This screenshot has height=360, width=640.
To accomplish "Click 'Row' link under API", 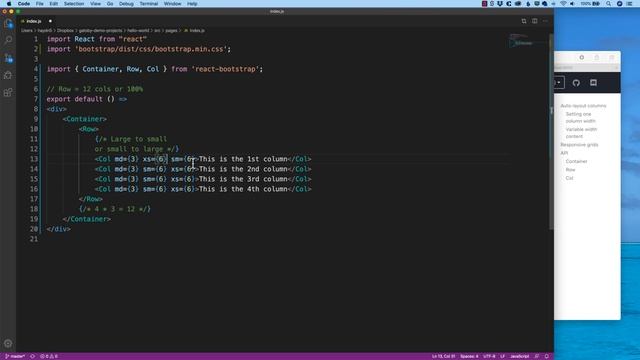I will tap(570, 170).
